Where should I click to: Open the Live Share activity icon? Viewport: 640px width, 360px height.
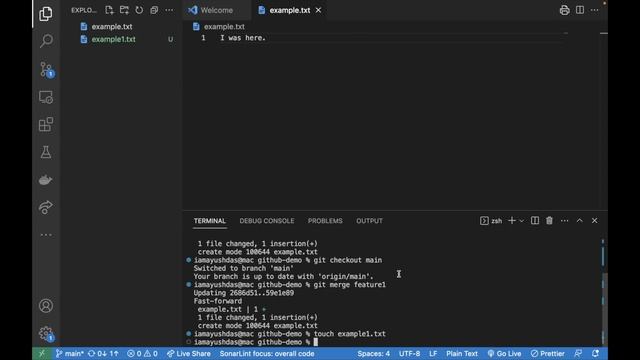click(46, 207)
